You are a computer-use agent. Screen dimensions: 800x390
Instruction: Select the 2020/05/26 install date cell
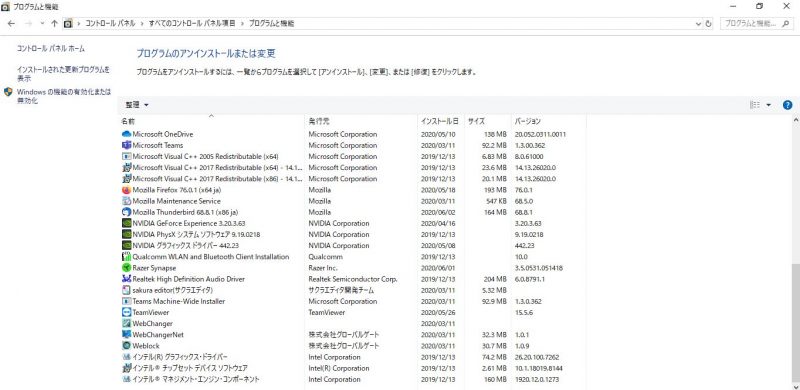click(438, 312)
